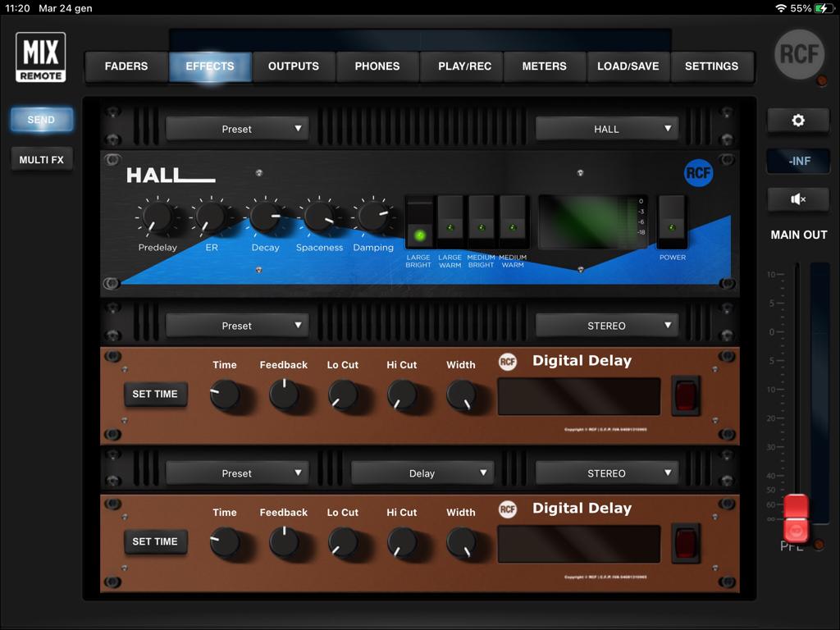Click the Damping knob on Hall reverb

coord(373,217)
